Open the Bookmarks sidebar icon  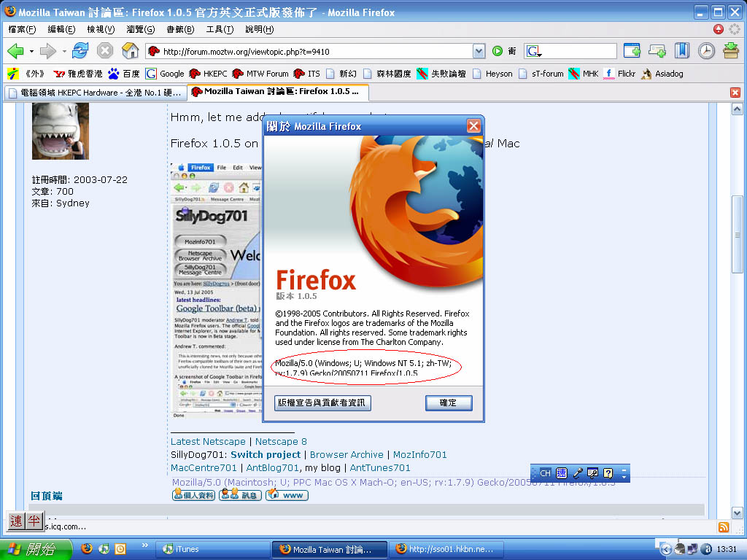(x=682, y=50)
